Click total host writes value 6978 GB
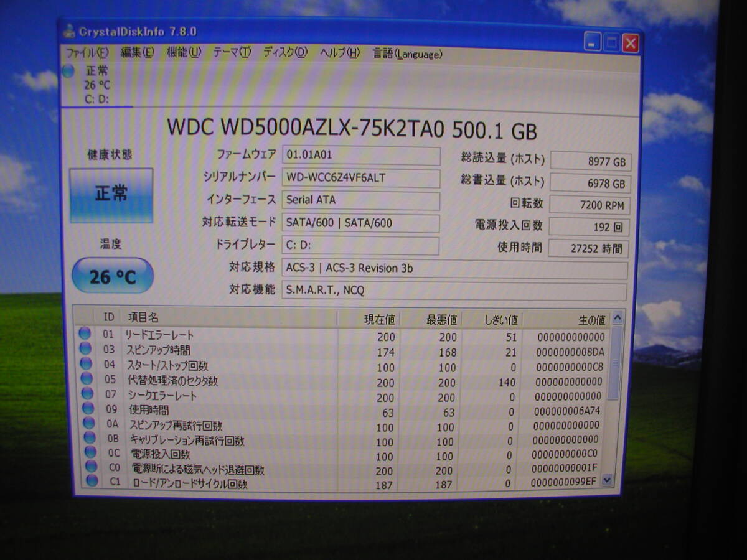This screenshot has height=560, width=747. point(591,184)
